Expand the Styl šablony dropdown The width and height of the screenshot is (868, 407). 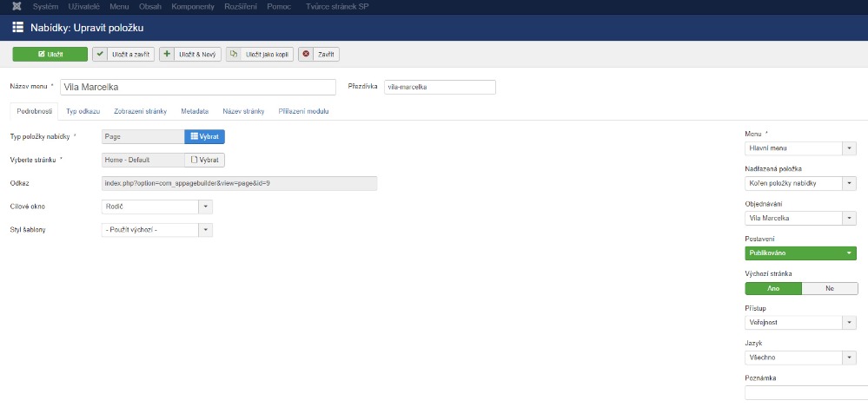[x=157, y=230]
